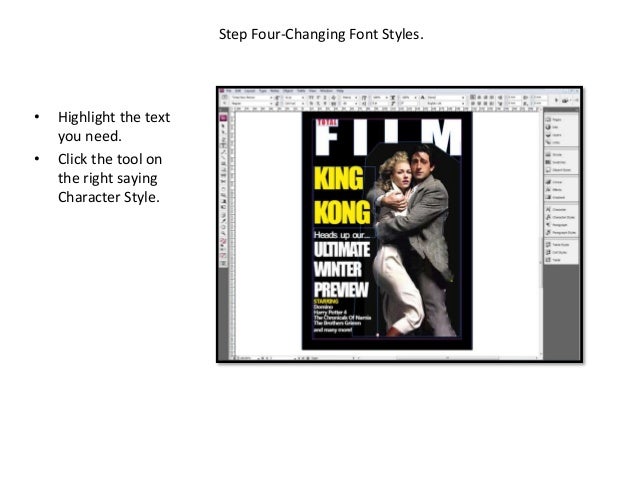Click the yellow STARRING text
Image resolution: width=638 pixels, height=479 pixels.
(x=326, y=301)
